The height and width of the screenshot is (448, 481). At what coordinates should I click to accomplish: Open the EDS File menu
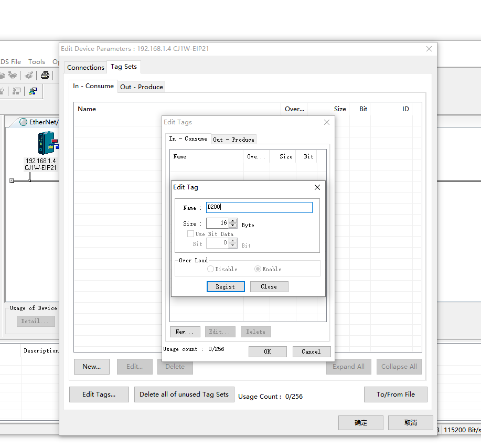click(x=10, y=62)
